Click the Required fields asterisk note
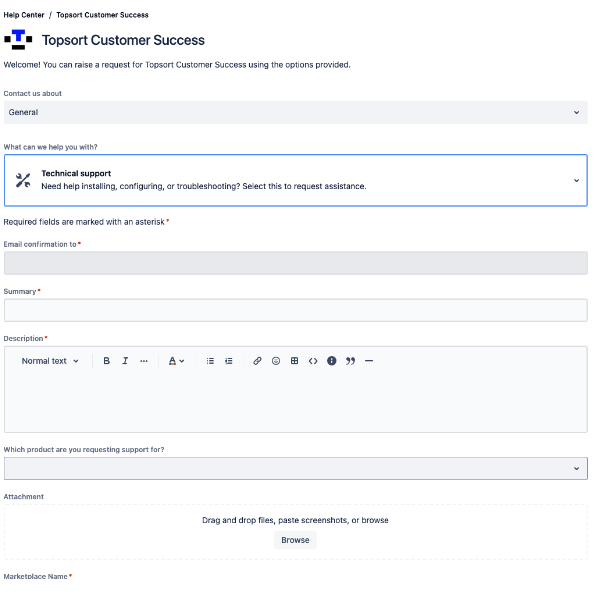 pyautogui.click(x=86, y=222)
